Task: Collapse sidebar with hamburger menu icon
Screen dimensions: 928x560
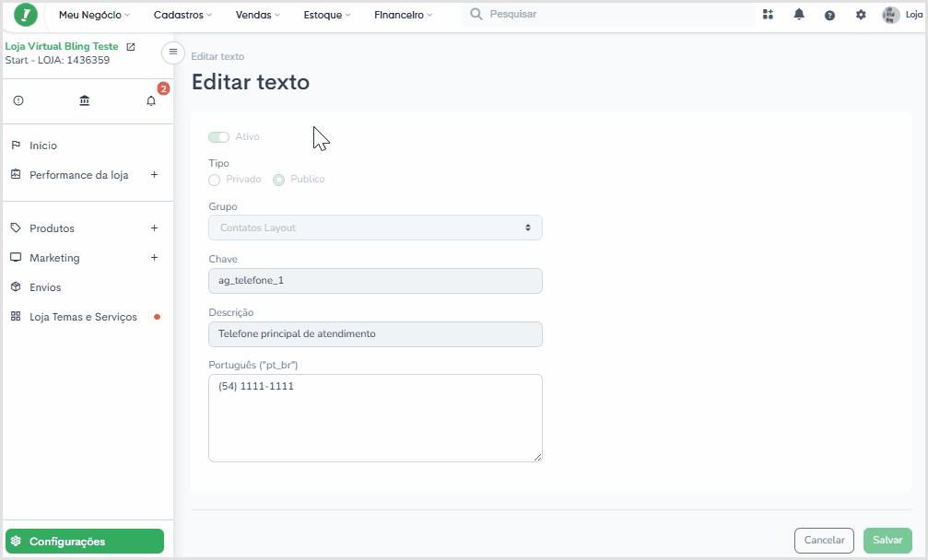Action: point(173,52)
